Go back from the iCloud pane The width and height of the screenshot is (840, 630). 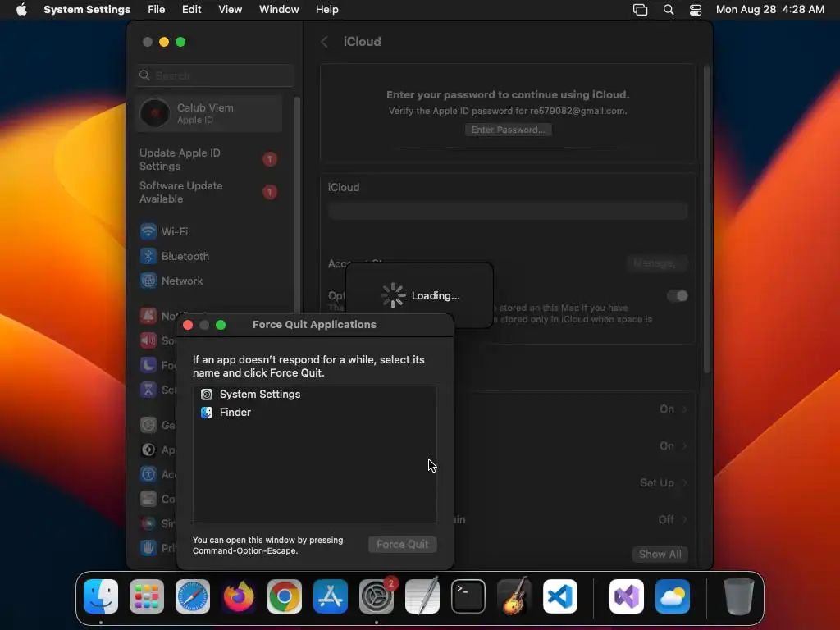point(324,42)
